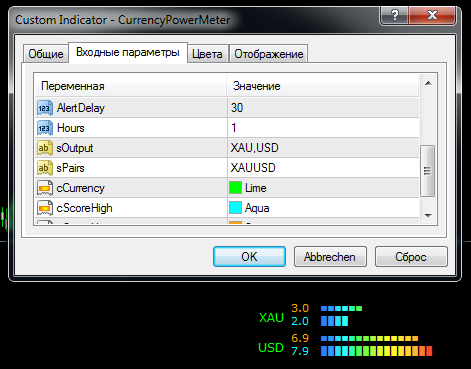Click the XAU 2.0 power meter bar
The image size is (471, 369).
click(334, 321)
